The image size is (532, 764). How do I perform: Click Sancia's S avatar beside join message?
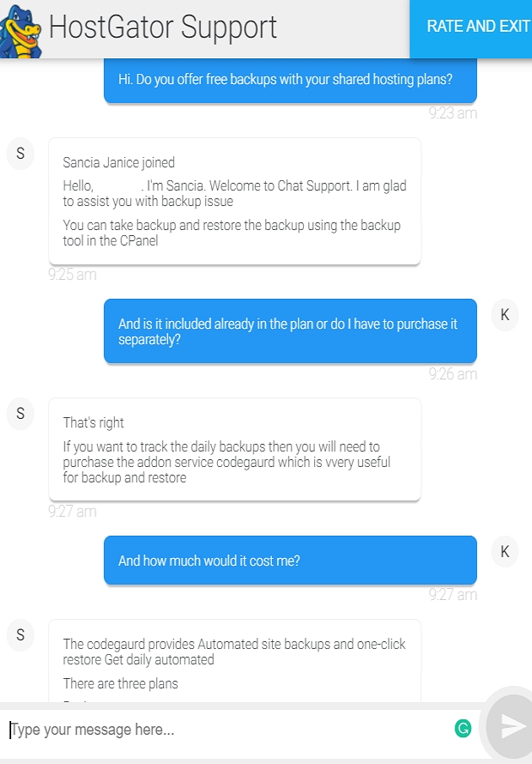point(20,154)
